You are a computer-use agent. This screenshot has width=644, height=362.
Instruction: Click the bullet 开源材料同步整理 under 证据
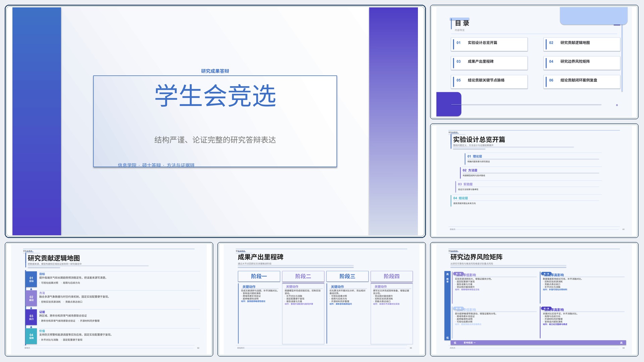90,321
